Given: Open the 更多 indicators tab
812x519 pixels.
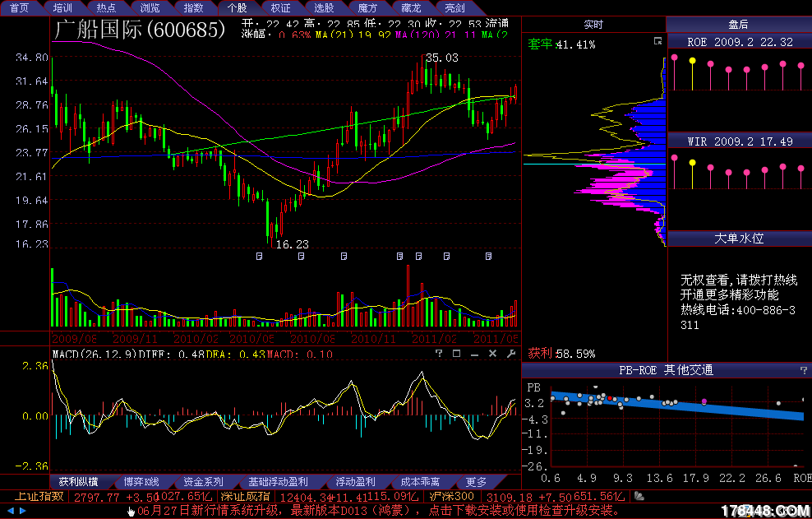Looking at the screenshot, I should click(x=476, y=481).
